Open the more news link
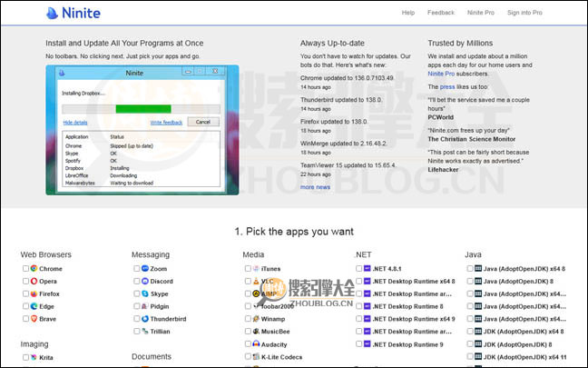Viewport: 588px width, 368px height. [x=315, y=187]
